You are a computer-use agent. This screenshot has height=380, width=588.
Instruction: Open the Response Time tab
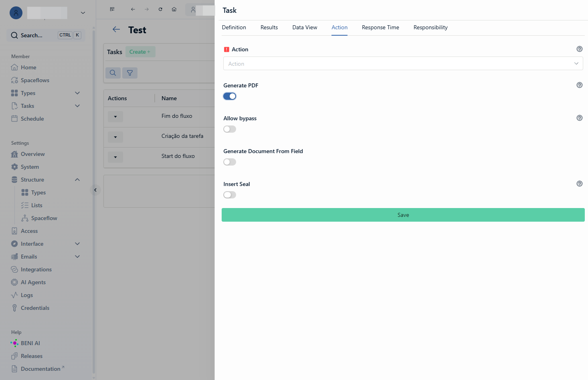[x=380, y=27]
